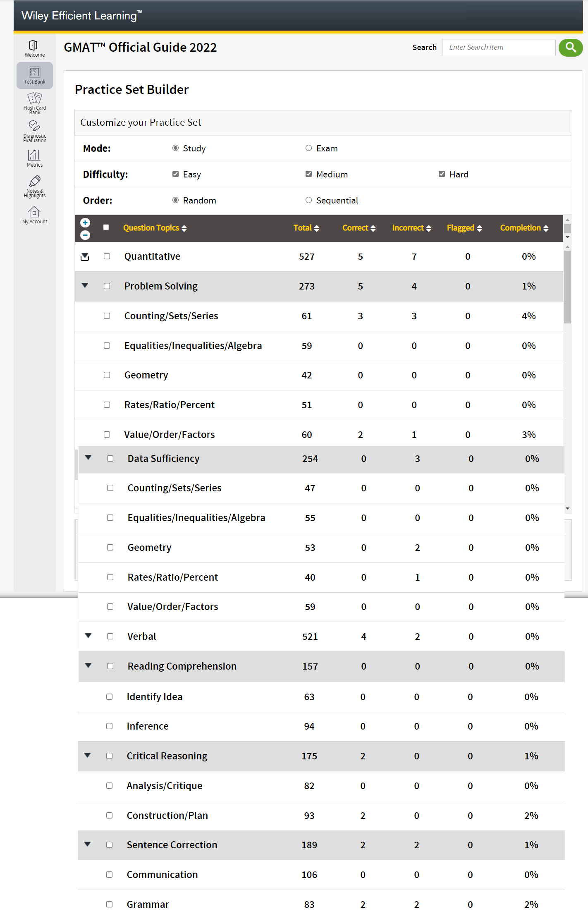Click the green search magnifier button
The height and width of the screenshot is (919, 588).
(x=571, y=48)
